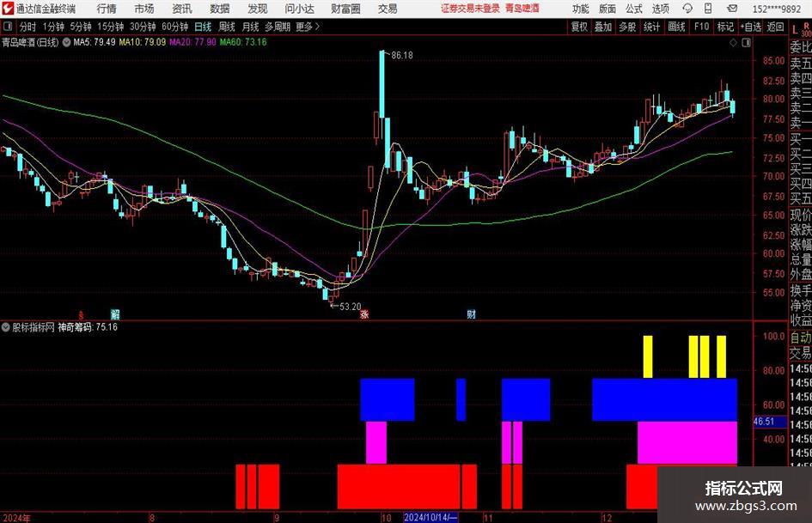Open the 市场 menu
The width and height of the screenshot is (812, 523).
point(144,9)
